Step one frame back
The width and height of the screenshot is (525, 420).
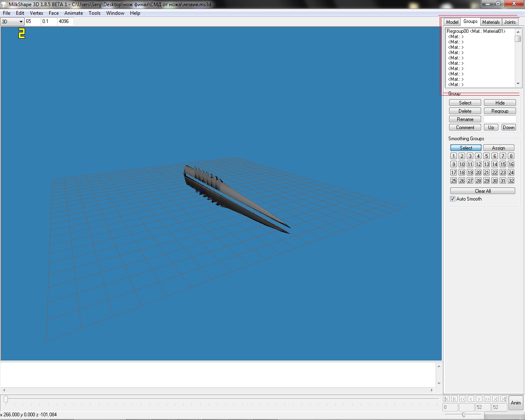coord(471,399)
